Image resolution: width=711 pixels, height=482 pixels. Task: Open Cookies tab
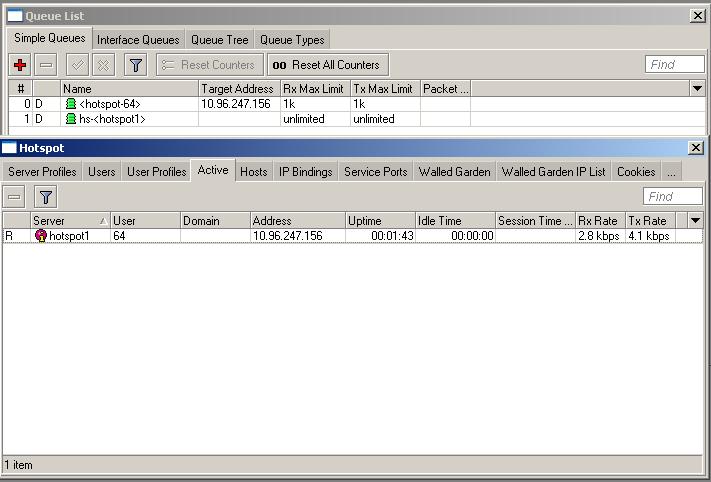tap(636, 172)
